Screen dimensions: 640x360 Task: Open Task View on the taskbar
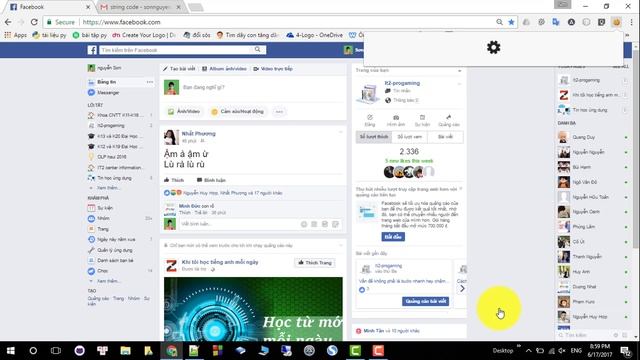coord(56,351)
